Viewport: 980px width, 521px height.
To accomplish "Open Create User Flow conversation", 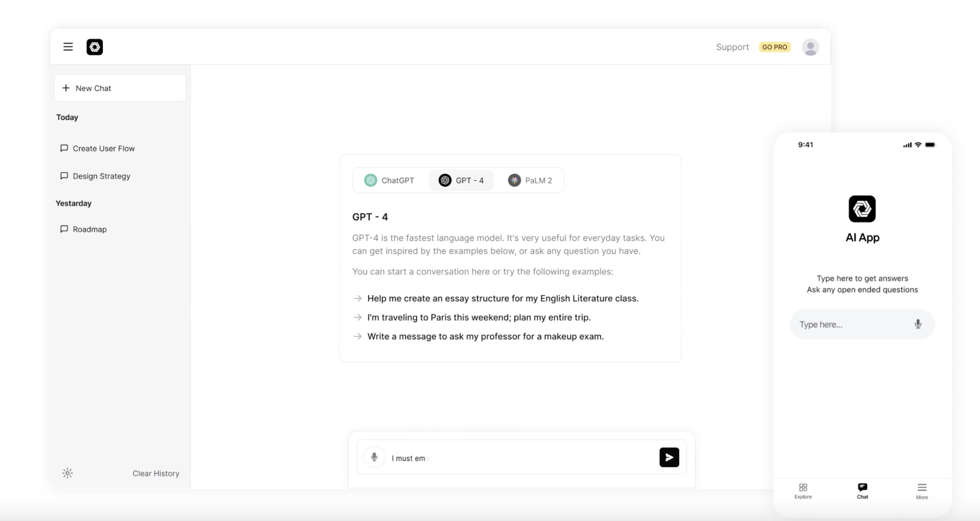I will click(x=104, y=148).
